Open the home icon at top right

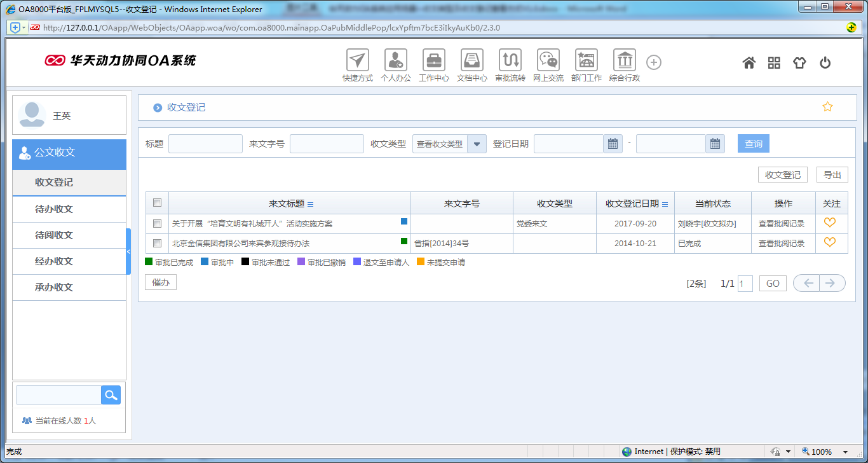pyautogui.click(x=749, y=62)
